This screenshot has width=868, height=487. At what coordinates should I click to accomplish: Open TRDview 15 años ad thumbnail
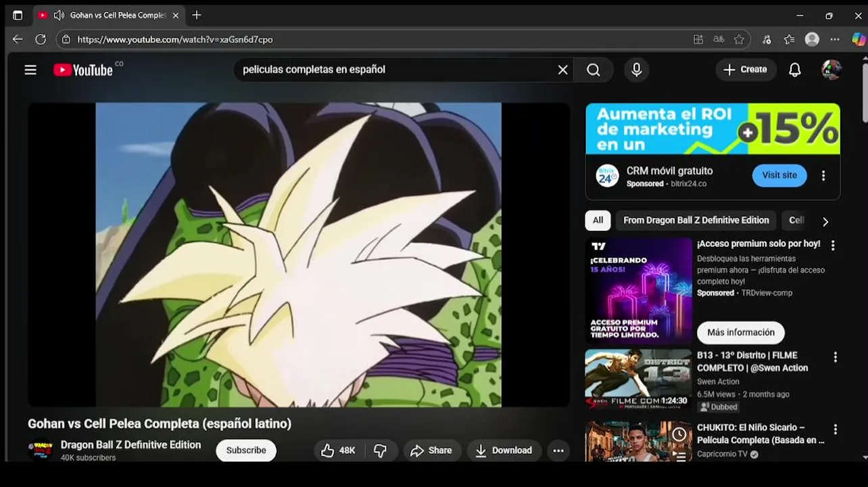[x=638, y=291]
